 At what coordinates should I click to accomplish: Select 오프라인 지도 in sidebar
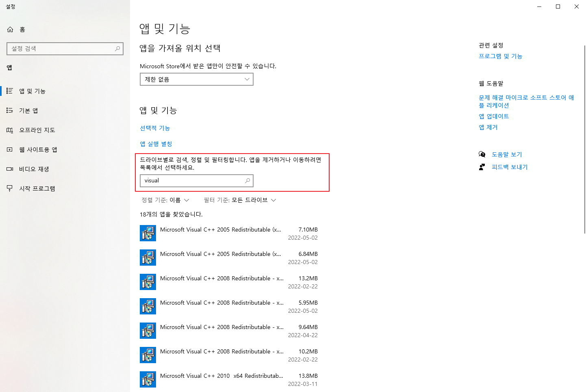click(x=65, y=130)
